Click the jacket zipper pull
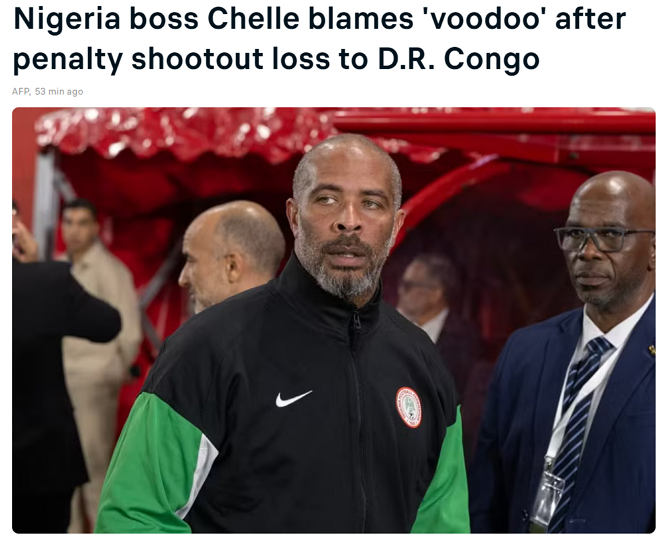Image resolution: width=665 pixels, height=541 pixels. 357,322
